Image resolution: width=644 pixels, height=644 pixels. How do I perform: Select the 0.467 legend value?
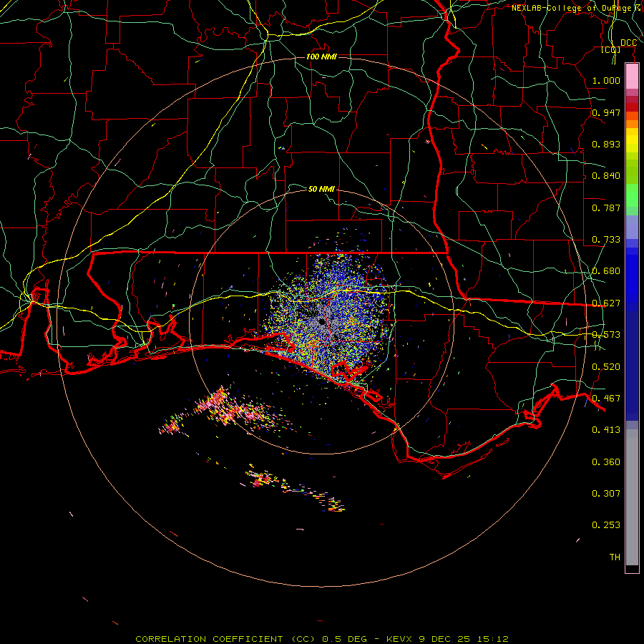click(606, 399)
